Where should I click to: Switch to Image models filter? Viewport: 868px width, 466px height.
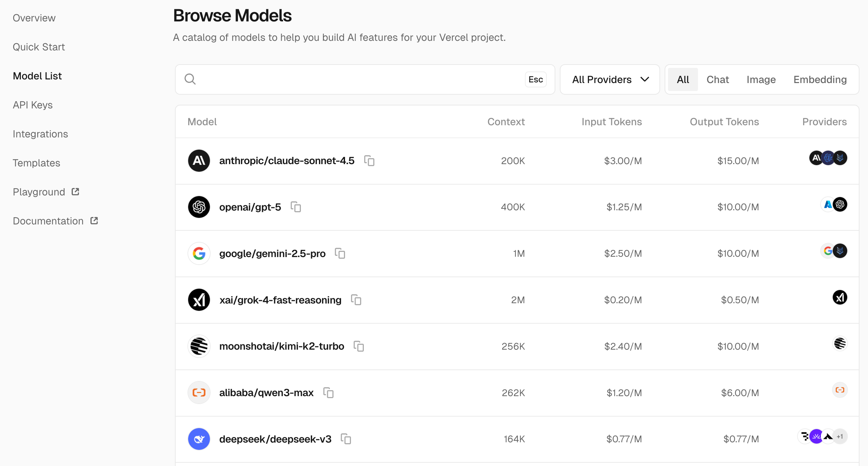(761, 79)
